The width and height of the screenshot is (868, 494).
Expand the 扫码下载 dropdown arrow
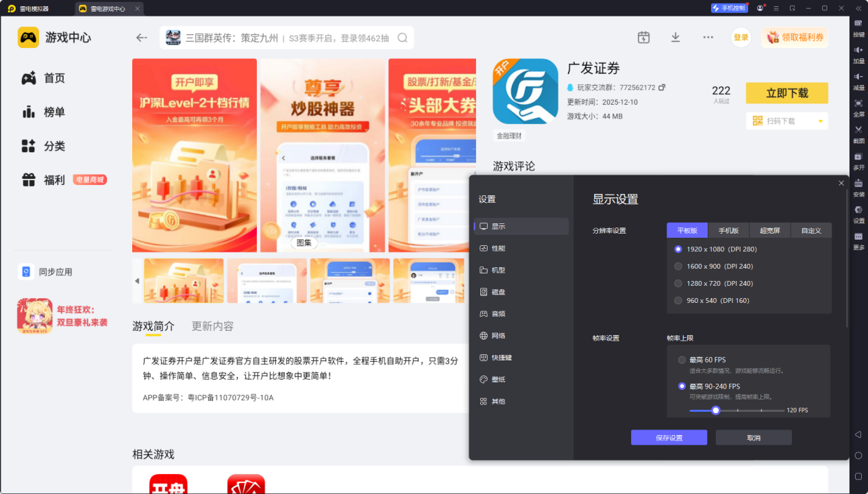[x=820, y=121]
